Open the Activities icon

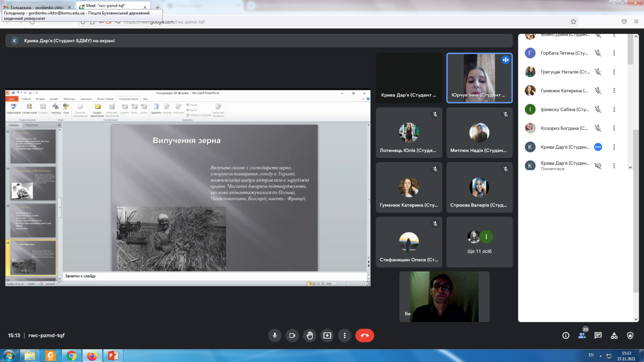coord(614,336)
